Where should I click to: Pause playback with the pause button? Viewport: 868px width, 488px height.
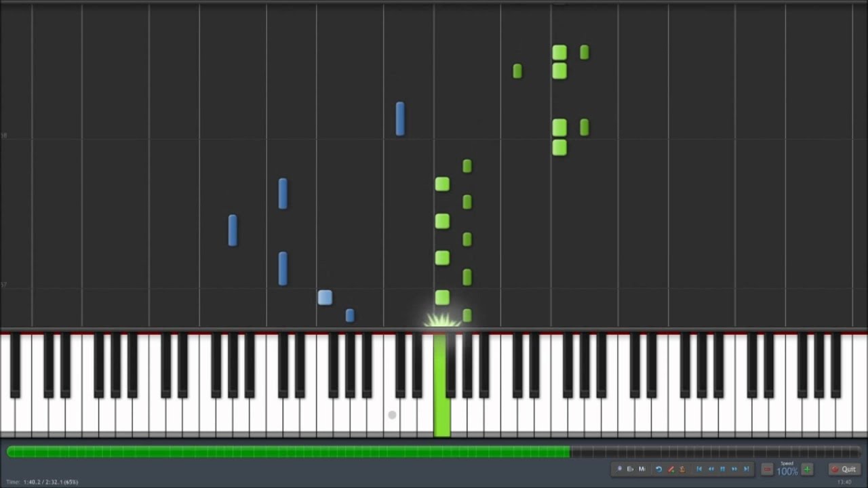pyautogui.click(x=722, y=469)
